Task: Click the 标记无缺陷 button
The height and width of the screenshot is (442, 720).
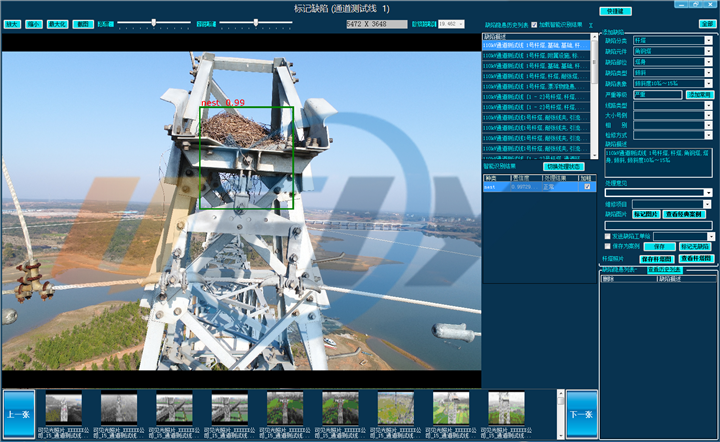Action: [x=695, y=247]
